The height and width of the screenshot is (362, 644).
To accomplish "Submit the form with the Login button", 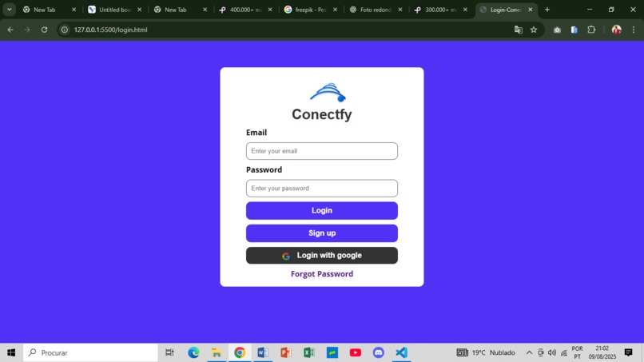I will [321, 210].
